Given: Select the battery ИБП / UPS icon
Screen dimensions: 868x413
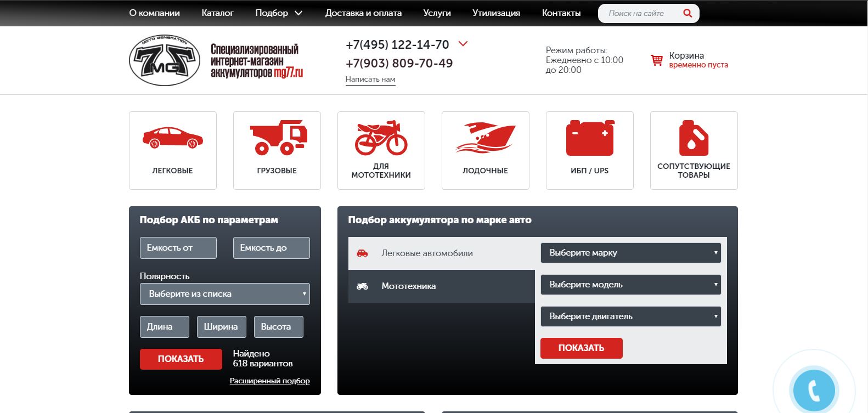Looking at the screenshot, I should (590, 138).
